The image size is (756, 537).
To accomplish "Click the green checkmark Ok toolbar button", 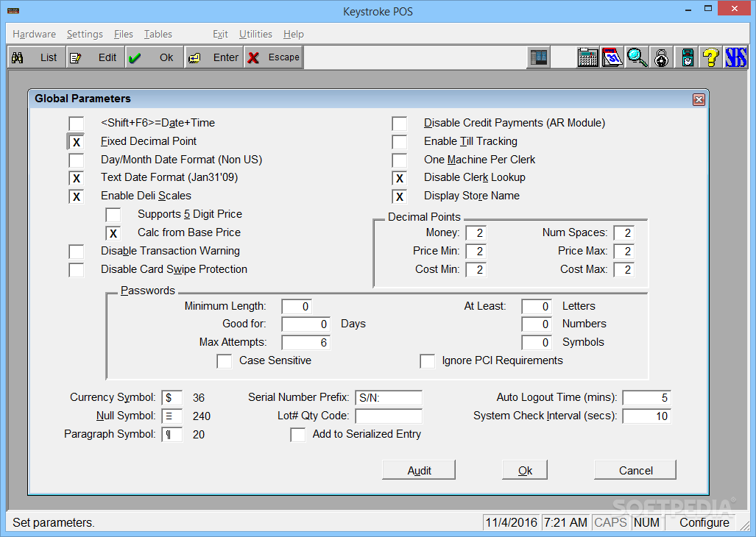I will pos(155,57).
